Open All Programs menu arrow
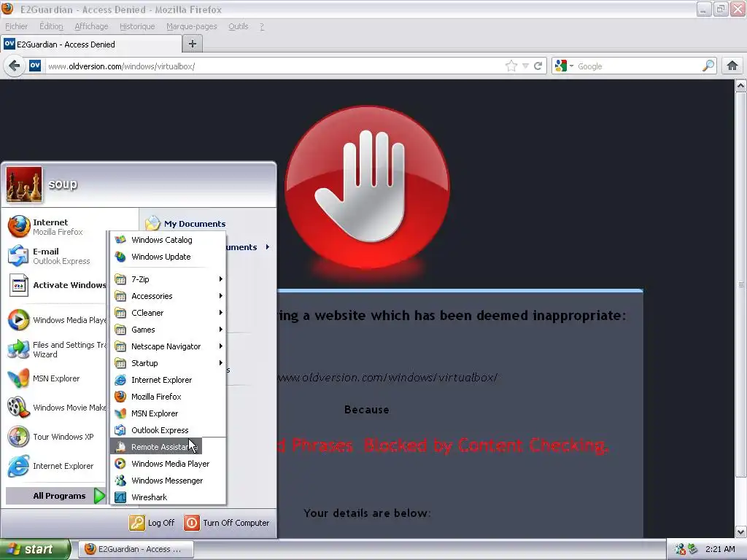This screenshot has height=560, width=747. point(99,496)
